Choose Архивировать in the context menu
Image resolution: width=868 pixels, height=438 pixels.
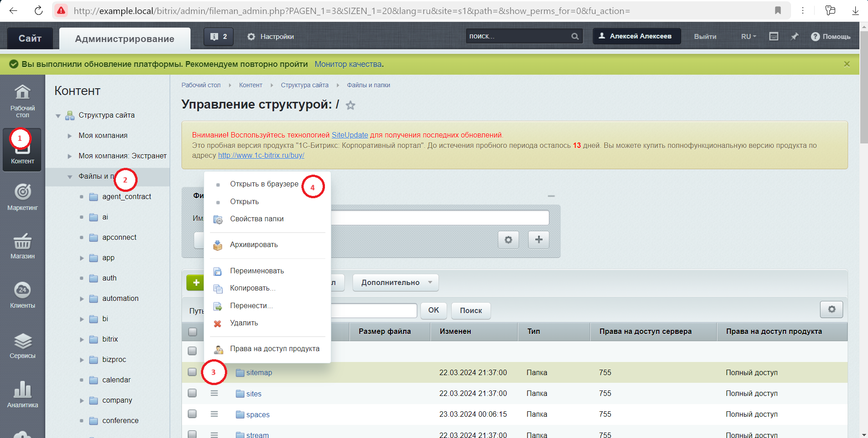[x=254, y=244]
